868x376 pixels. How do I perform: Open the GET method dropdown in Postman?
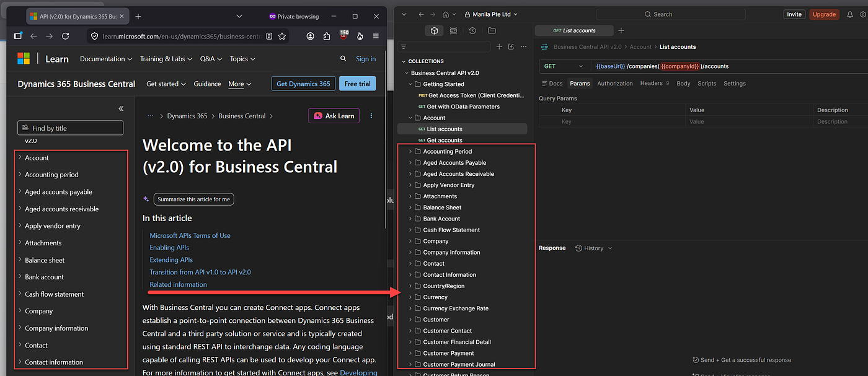click(x=564, y=66)
